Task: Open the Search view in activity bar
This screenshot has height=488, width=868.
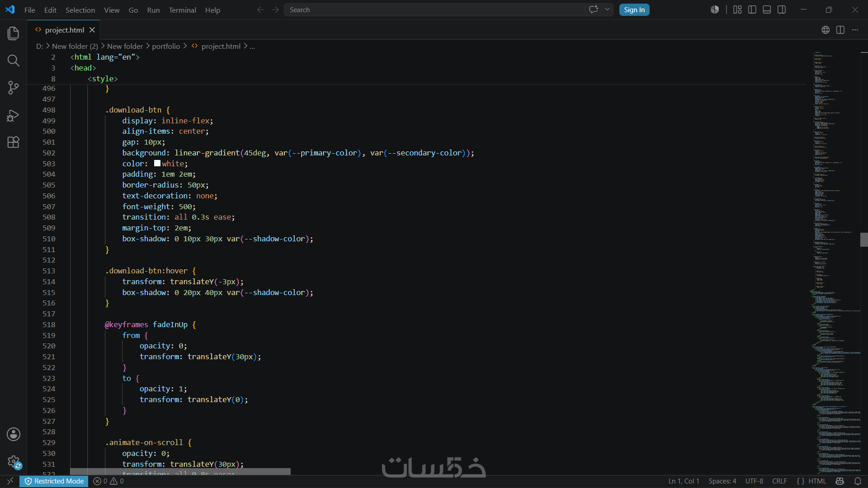Action: click(14, 61)
